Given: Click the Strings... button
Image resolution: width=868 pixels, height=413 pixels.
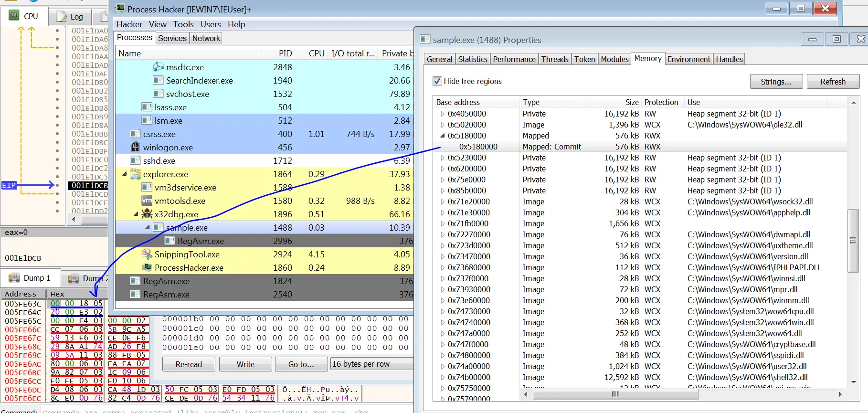Looking at the screenshot, I should coord(776,82).
